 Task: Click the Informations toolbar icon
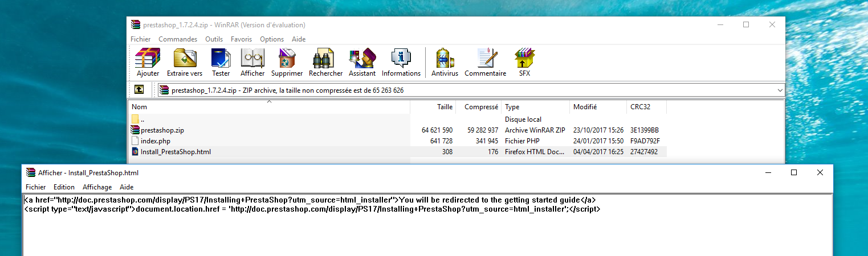point(401,58)
